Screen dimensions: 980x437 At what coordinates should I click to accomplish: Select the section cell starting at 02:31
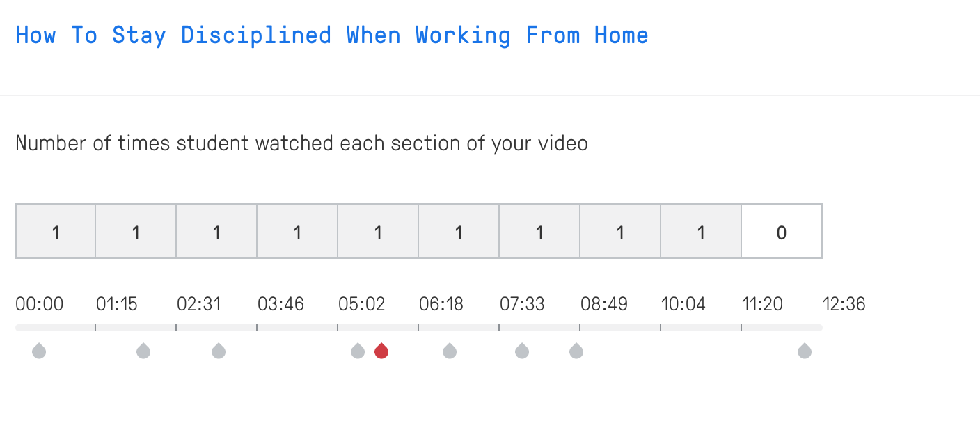coord(216,231)
